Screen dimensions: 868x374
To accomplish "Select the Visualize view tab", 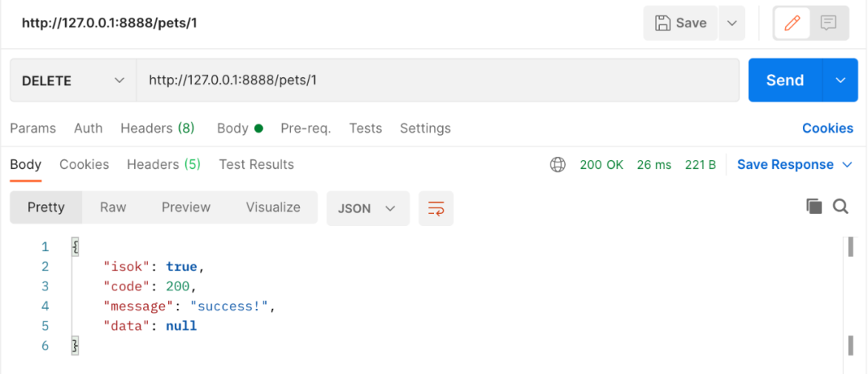I will [272, 208].
